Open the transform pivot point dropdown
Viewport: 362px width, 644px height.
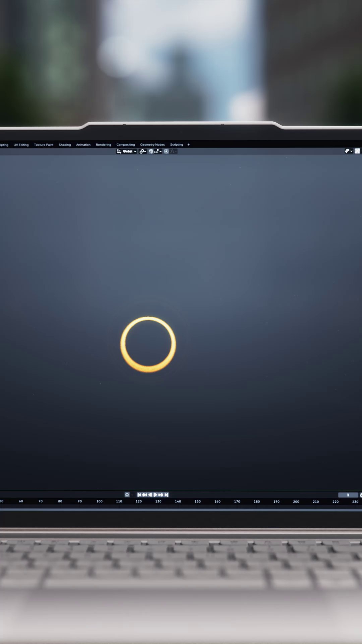[x=143, y=151]
